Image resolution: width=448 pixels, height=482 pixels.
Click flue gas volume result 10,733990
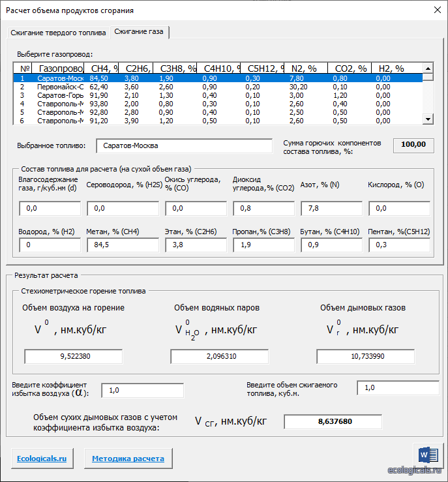pyautogui.click(x=366, y=356)
